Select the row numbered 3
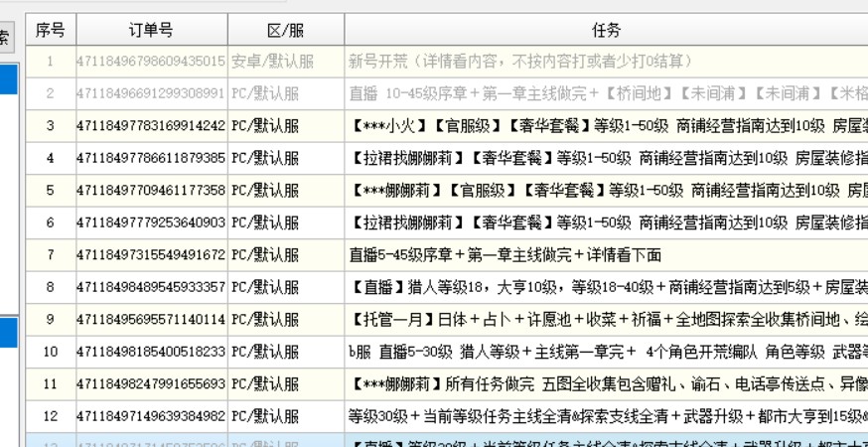 (x=50, y=126)
